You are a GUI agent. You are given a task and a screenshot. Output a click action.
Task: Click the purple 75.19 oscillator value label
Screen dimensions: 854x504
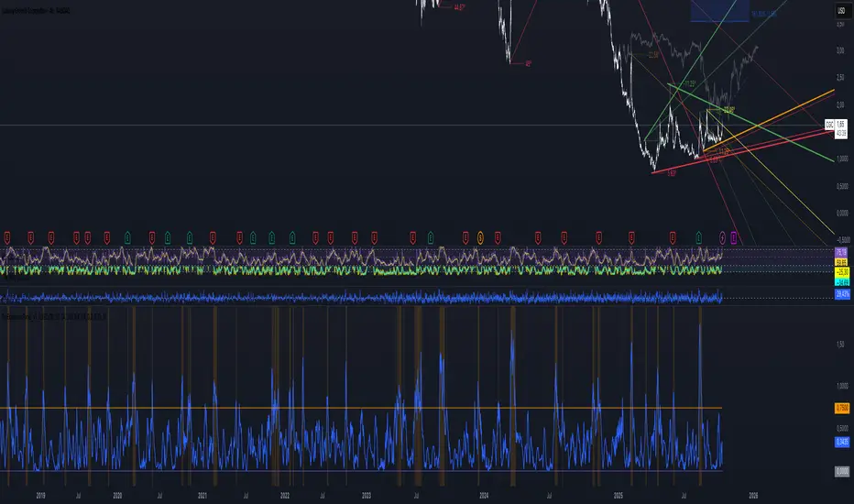coord(841,252)
